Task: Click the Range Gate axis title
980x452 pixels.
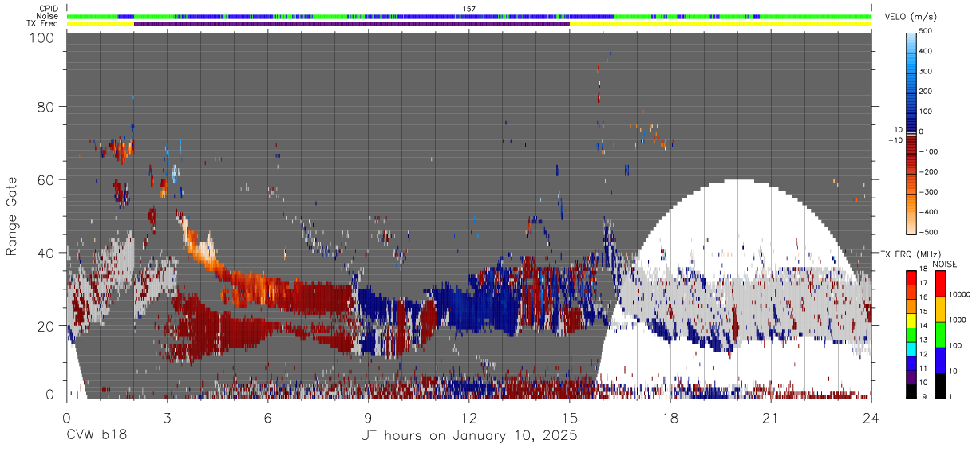Action: coord(12,216)
